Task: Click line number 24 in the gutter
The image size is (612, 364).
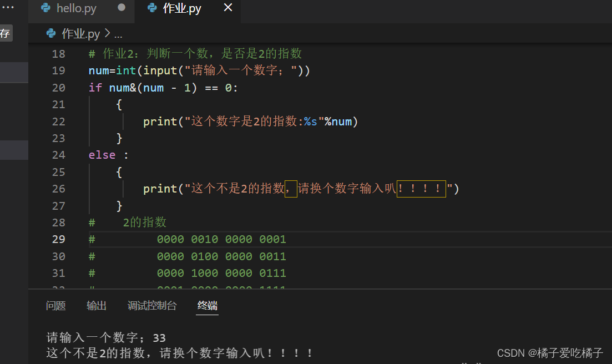Action: 59,155
